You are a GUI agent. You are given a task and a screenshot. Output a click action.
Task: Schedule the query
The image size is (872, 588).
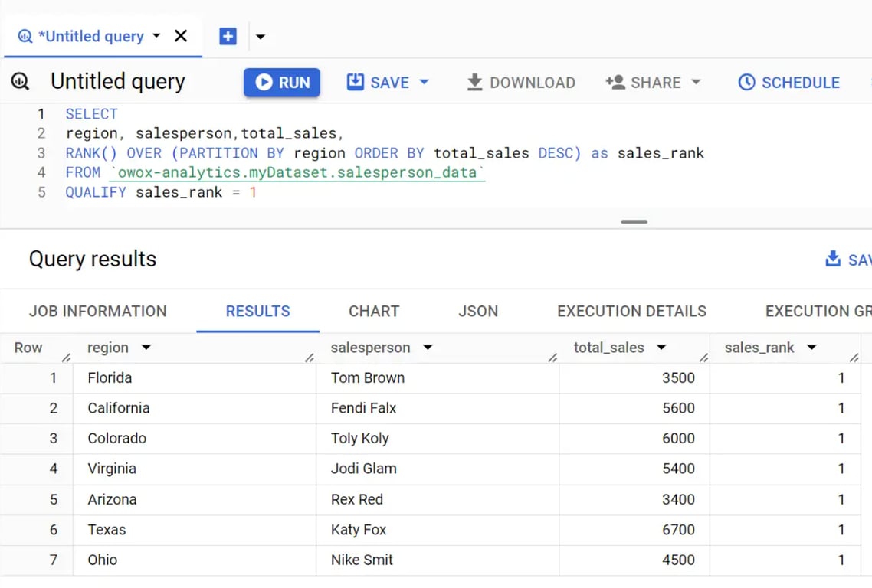point(788,82)
